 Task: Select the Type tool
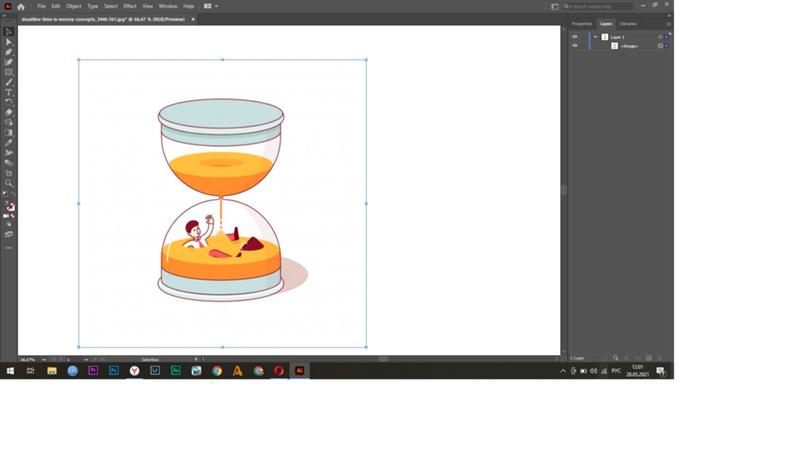[x=9, y=92]
